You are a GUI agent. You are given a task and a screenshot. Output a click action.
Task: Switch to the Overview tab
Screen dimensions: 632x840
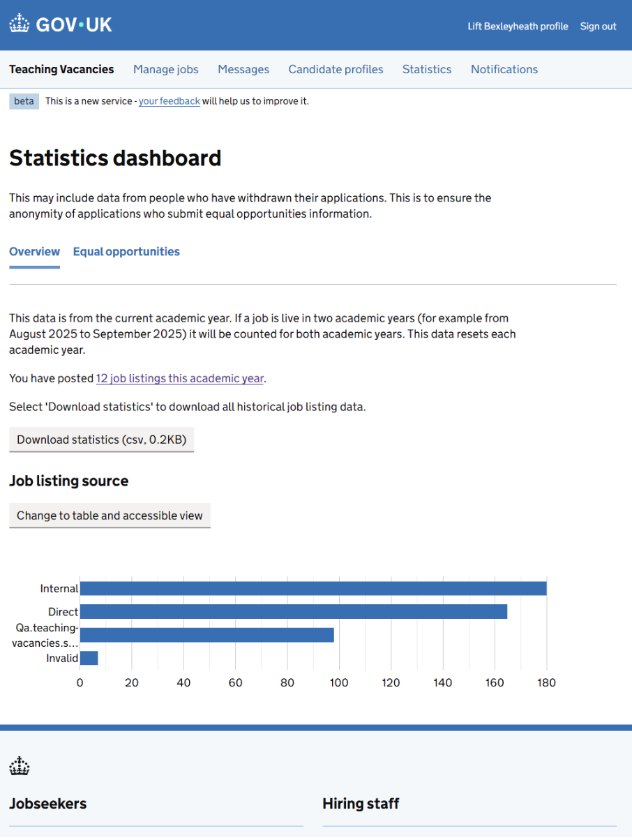click(x=34, y=252)
